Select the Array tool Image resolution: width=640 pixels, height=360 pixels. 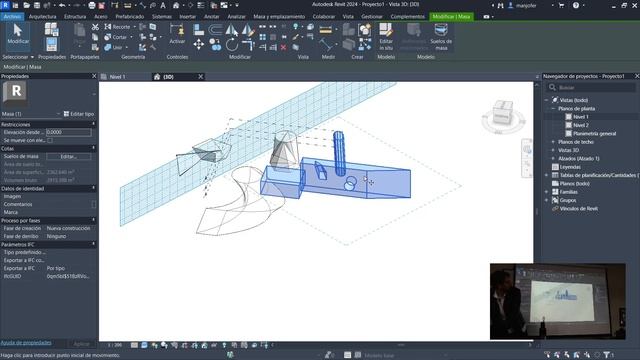pyautogui.click(x=262, y=37)
